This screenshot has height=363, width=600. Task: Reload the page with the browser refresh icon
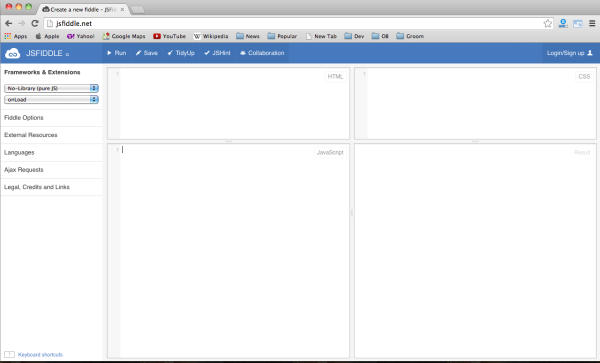point(35,23)
